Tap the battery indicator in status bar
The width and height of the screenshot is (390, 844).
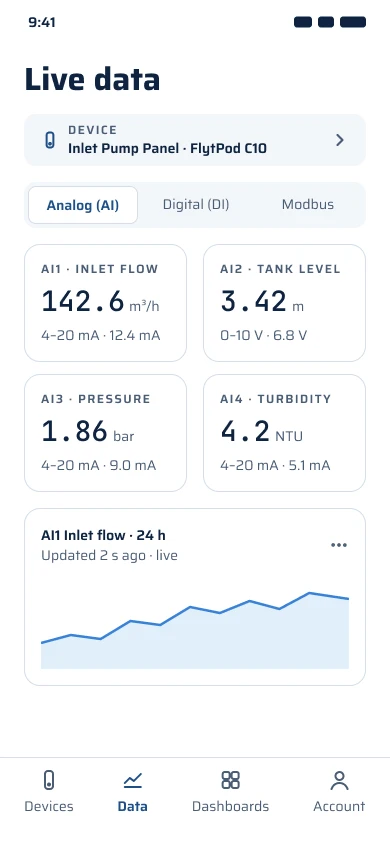(x=353, y=22)
